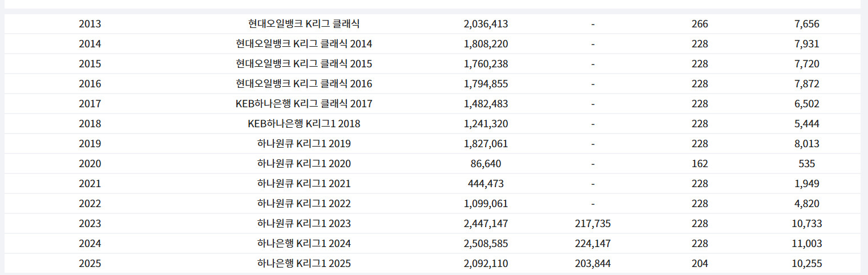Image resolution: width=868 pixels, height=275 pixels.
Task: Select the 2021 year cell
Action: (90, 184)
